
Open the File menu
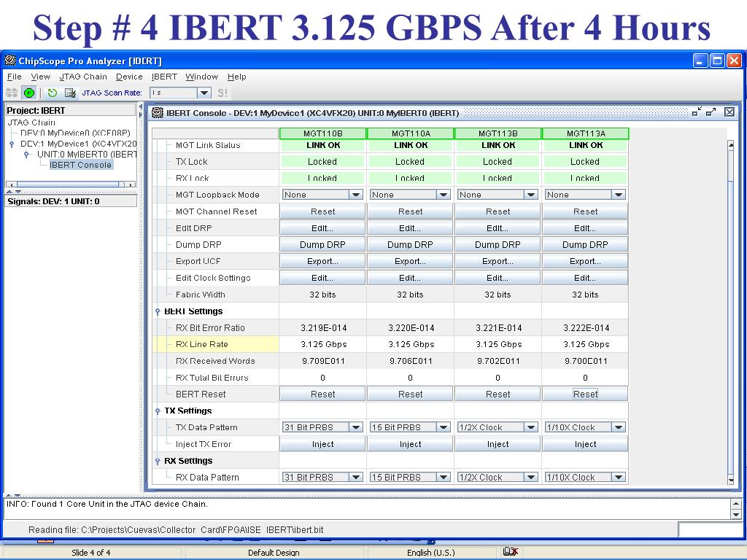click(15, 77)
